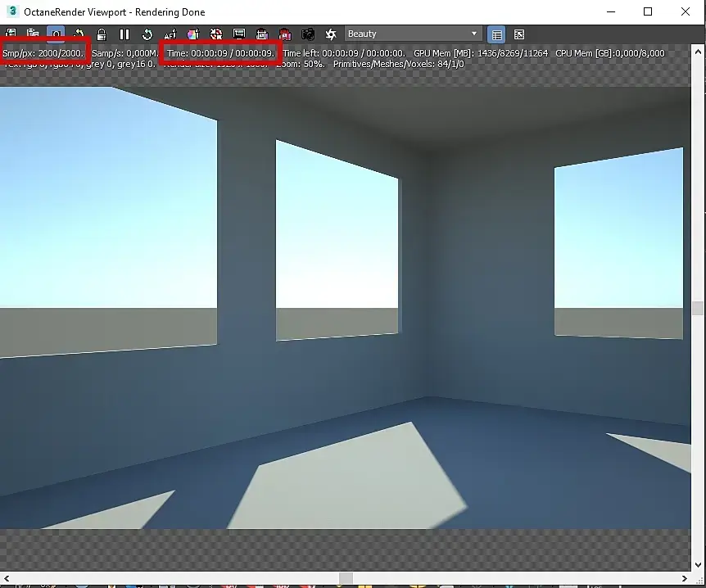Toggle the statistics list view button
The width and height of the screenshot is (706, 588).
pos(496,34)
